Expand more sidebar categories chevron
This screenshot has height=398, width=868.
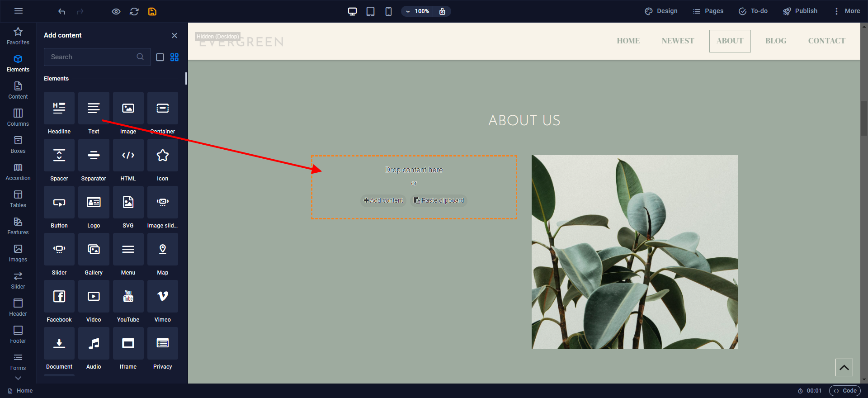pyautogui.click(x=18, y=378)
